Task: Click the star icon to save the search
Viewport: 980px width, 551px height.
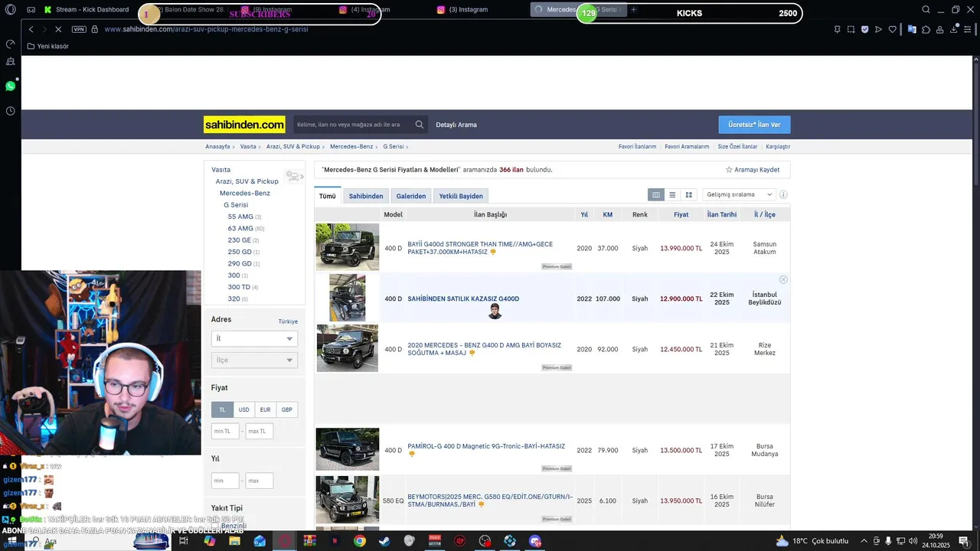Action: tap(729, 170)
